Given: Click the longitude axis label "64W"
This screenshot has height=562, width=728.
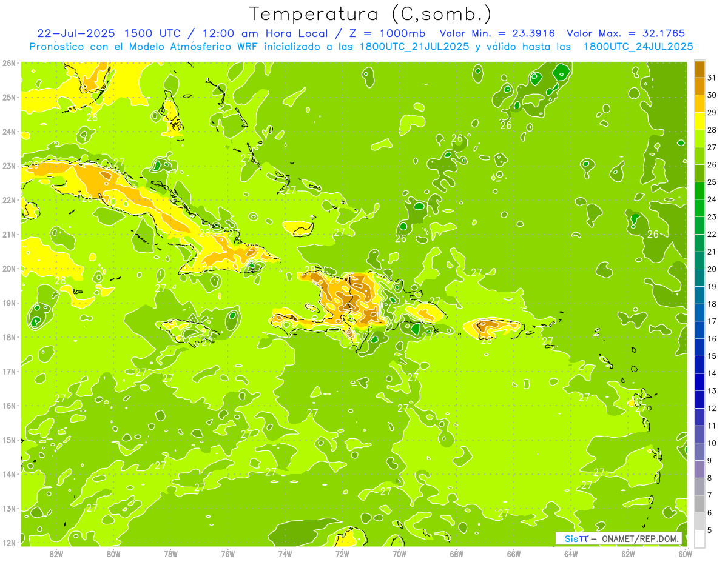Looking at the screenshot, I should pyautogui.click(x=571, y=554).
